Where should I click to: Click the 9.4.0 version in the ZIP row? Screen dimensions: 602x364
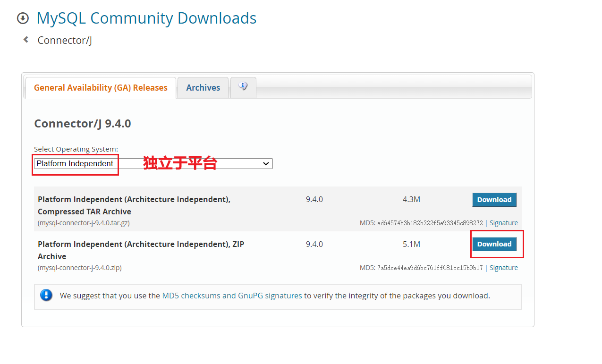314,244
